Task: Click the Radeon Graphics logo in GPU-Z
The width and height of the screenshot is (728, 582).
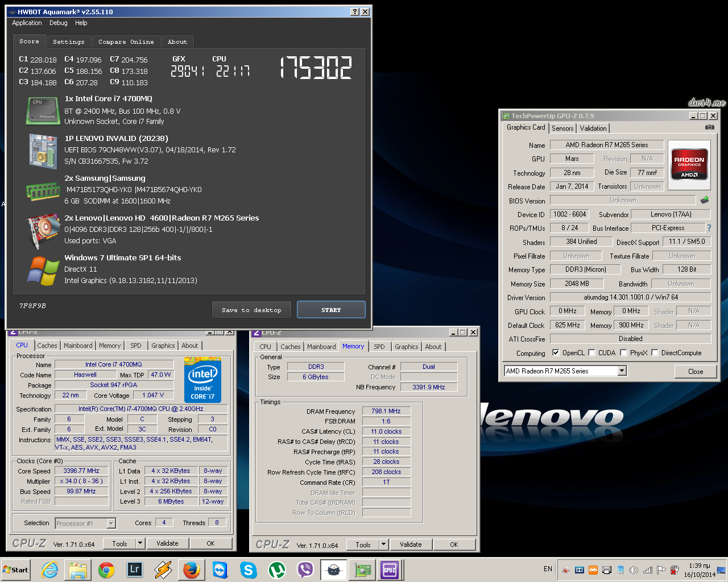Action: pyautogui.click(x=689, y=164)
